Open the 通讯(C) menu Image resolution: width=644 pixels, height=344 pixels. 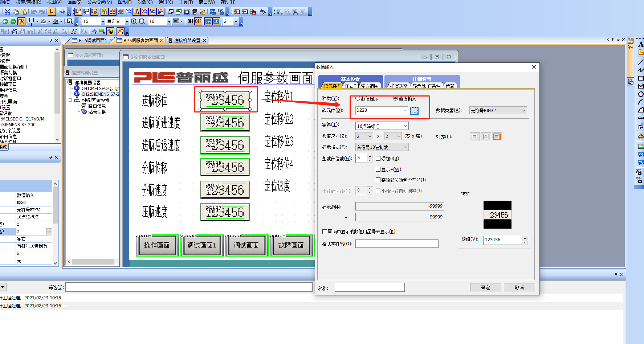166,2
